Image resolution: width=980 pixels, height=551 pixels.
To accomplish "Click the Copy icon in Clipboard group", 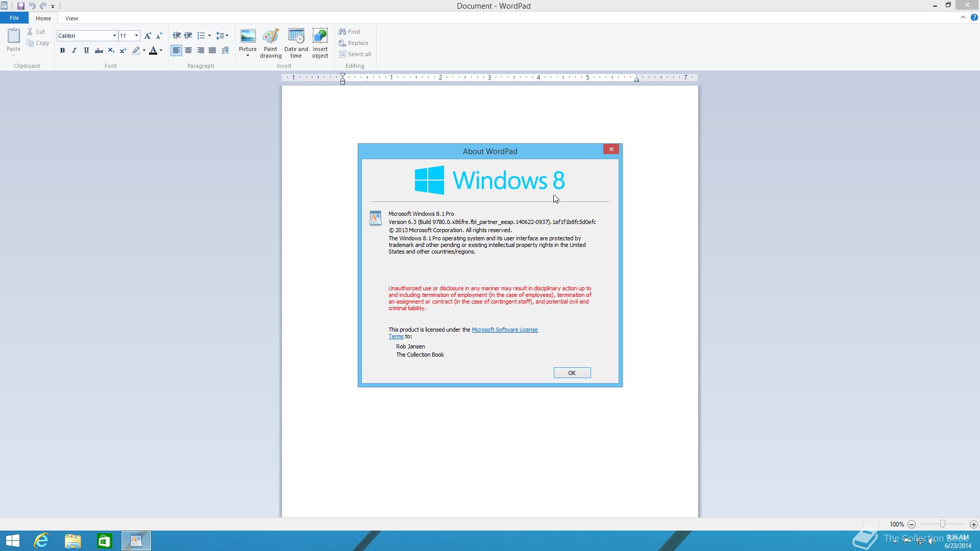I will click(x=30, y=43).
